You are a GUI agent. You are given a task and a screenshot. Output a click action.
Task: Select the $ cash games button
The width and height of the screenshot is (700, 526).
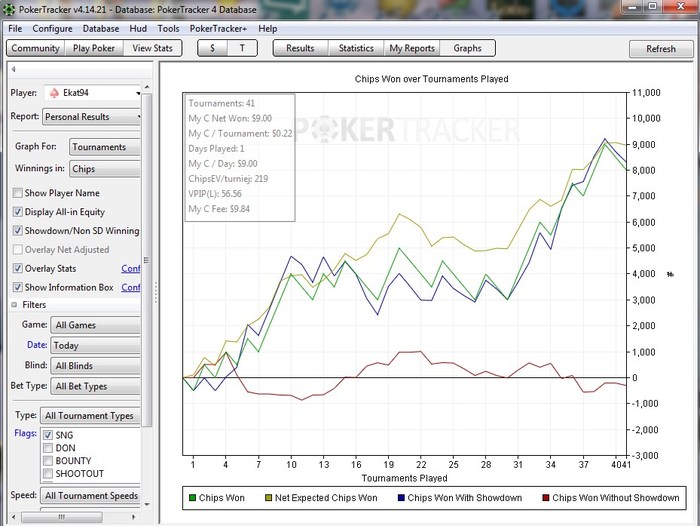[x=212, y=48]
